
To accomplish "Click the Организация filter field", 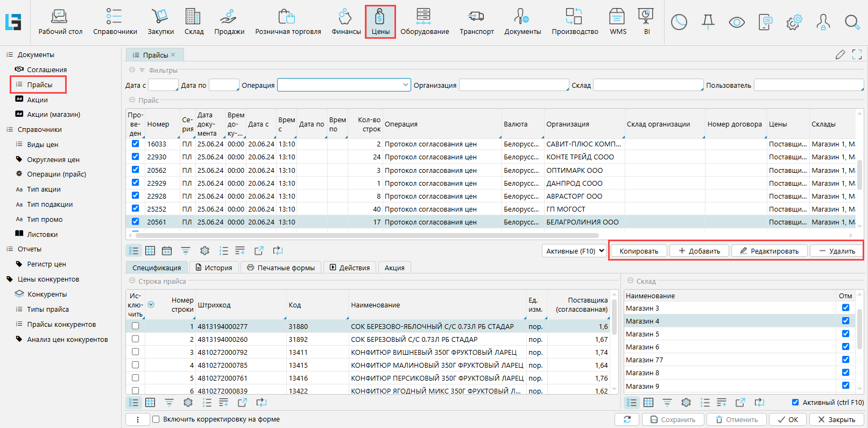I will coord(514,85).
